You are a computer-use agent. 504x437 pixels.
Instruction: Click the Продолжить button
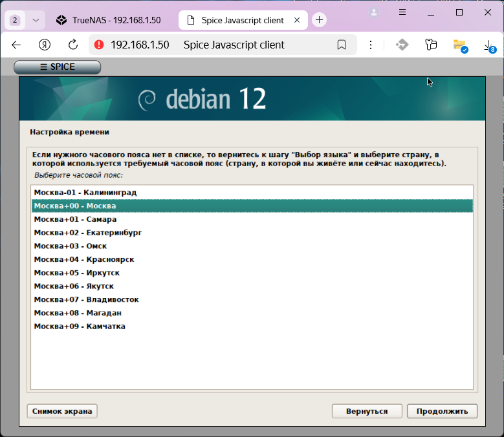pos(442,411)
